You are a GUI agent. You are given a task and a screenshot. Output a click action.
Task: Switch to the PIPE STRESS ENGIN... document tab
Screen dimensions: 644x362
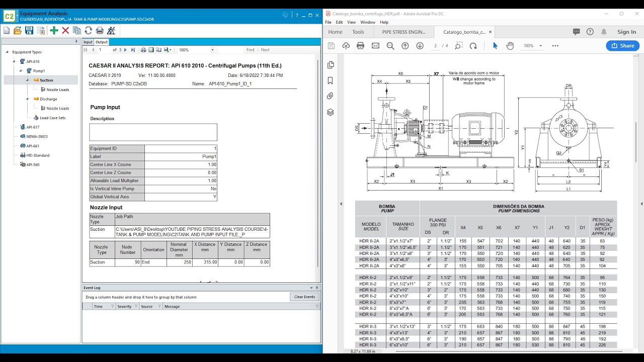pos(404,32)
